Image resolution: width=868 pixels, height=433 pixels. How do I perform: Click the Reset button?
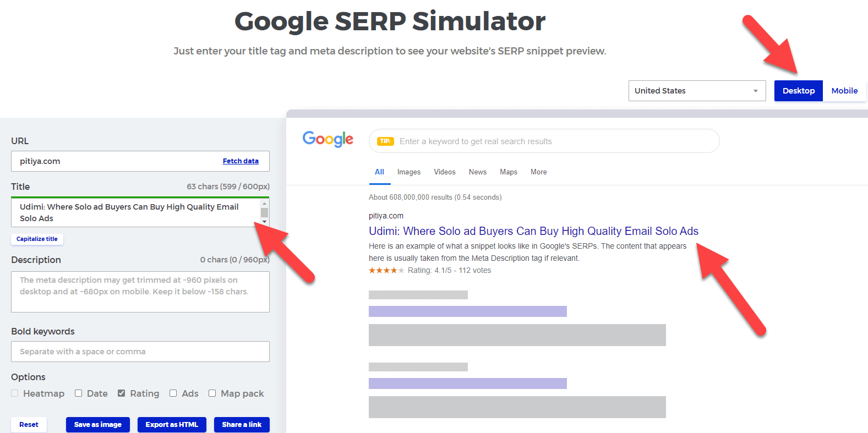(29, 425)
